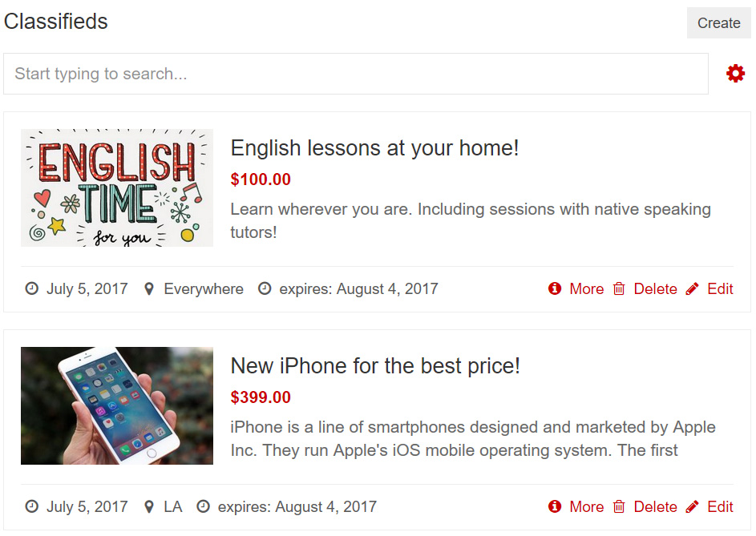
Task: Click the Everywhere location pin icon
Action: [149, 288]
